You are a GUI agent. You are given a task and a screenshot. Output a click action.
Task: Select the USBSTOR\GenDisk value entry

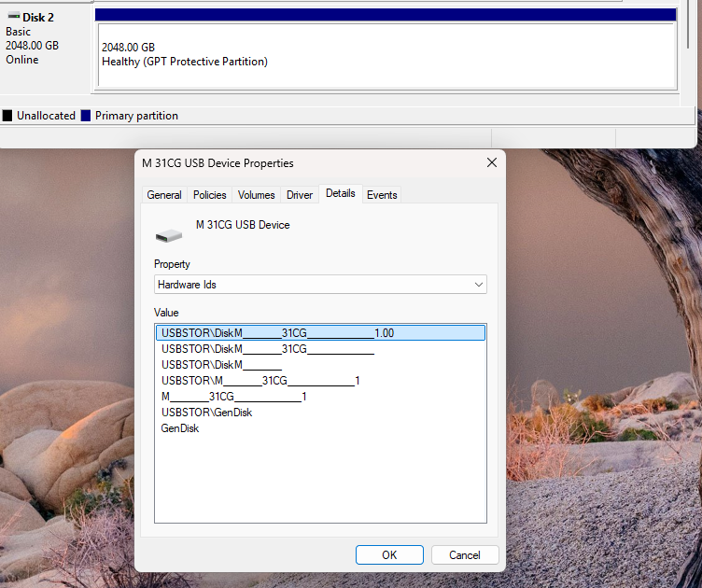(x=206, y=413)
